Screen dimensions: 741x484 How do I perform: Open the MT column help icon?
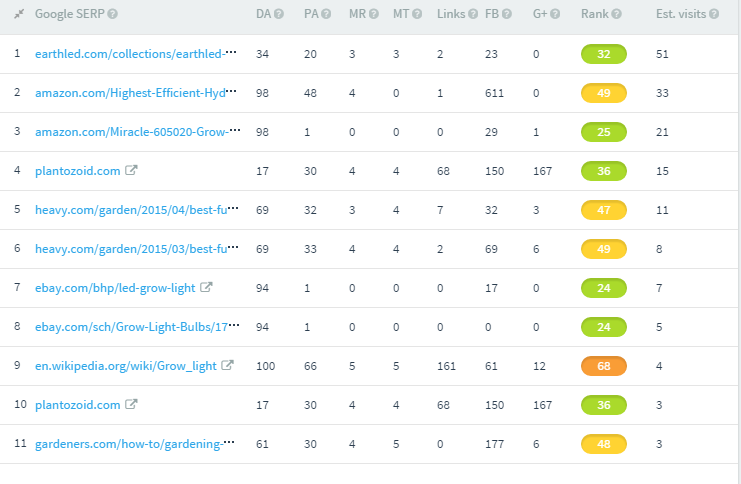pyautogui.click(x=417, y=14)
